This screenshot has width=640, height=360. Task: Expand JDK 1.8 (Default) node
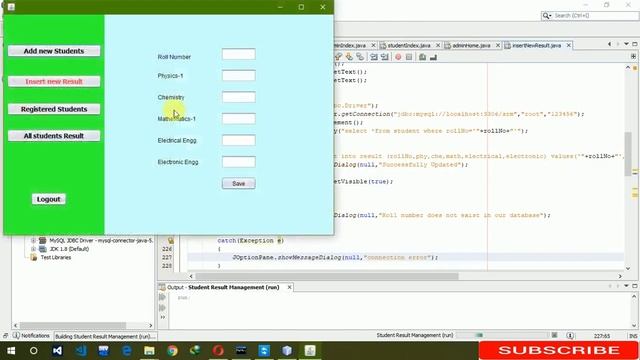click(x=33, y=249)
